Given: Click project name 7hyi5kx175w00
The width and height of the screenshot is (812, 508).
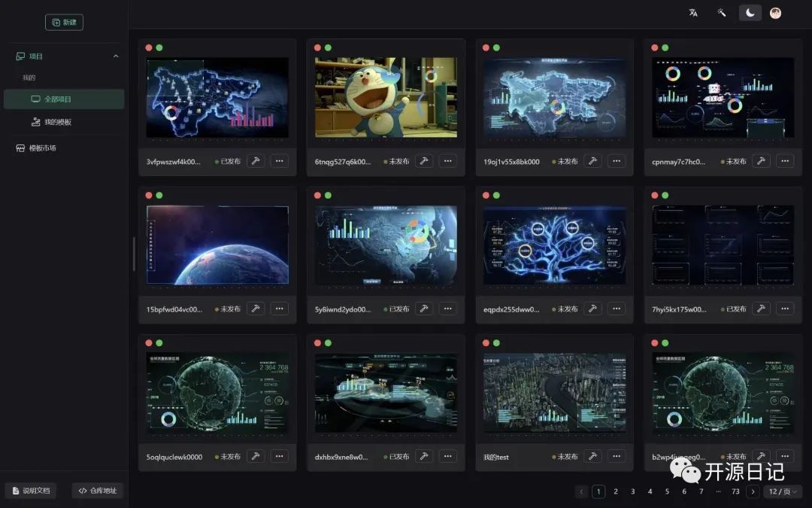Looking at the screenshot, I should (679, 309).
